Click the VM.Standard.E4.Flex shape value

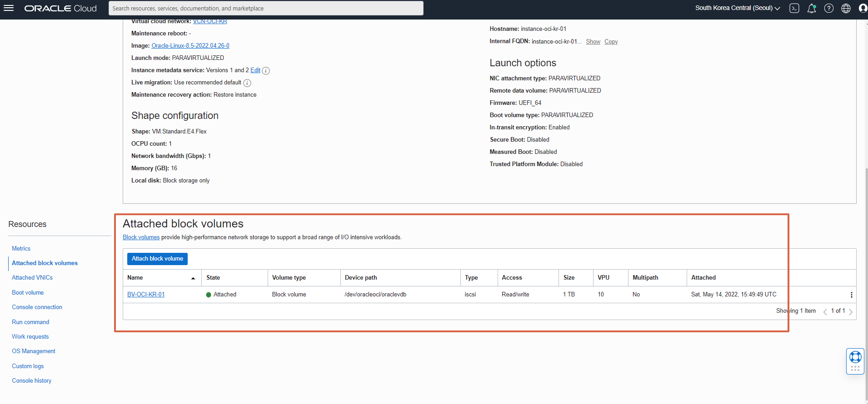(180, 131)
